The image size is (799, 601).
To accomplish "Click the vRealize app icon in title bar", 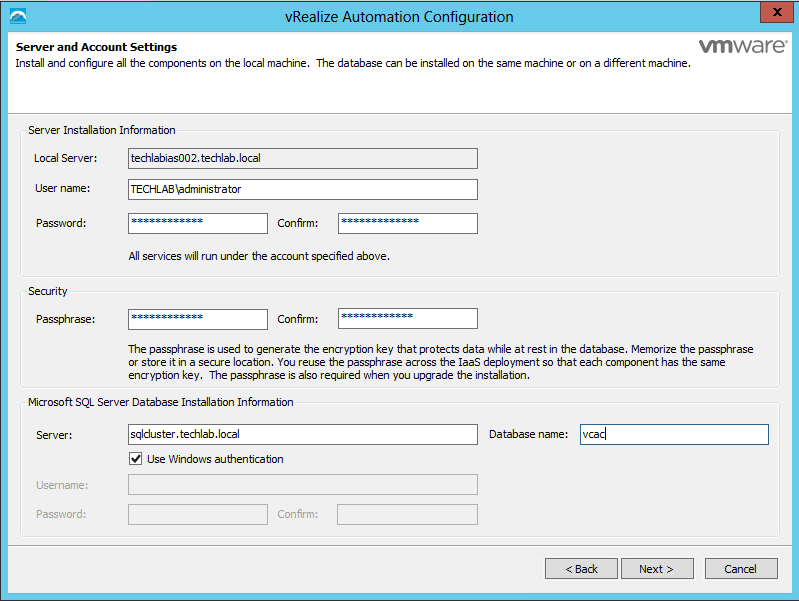I will pyautogui.click(x=18, y=16).
